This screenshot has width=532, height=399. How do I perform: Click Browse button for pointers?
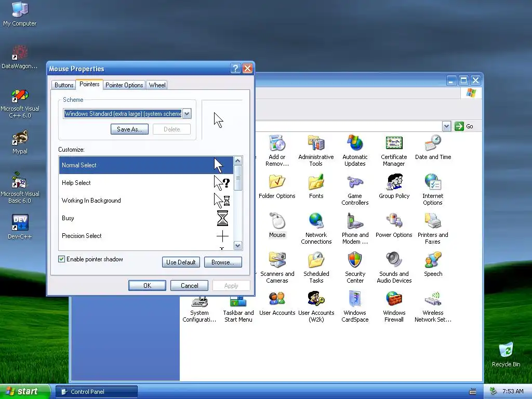click(x=223, y=262)
